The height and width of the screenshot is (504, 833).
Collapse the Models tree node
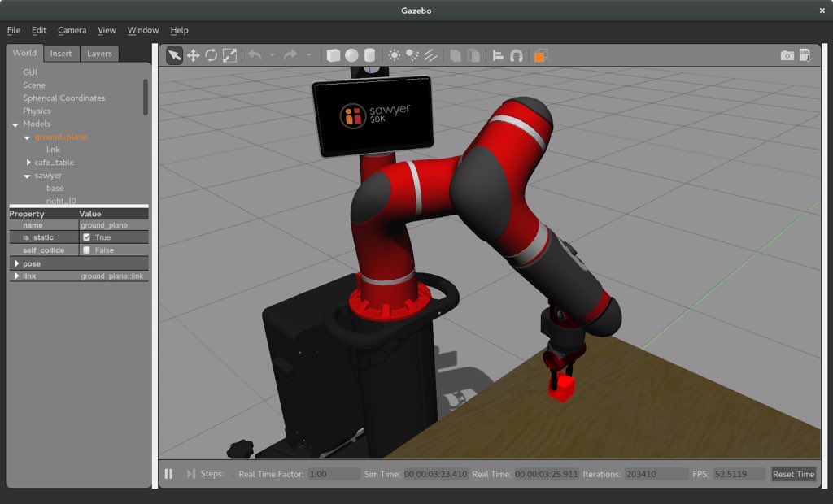15,124
